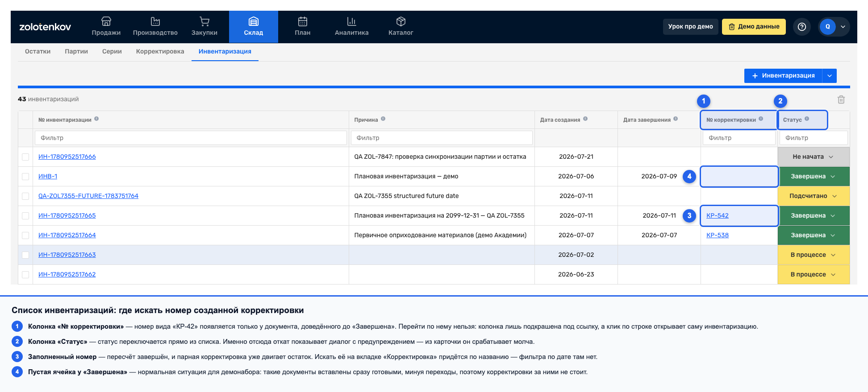
Task: Switch to the Серии tab
Action: (112, 51)
